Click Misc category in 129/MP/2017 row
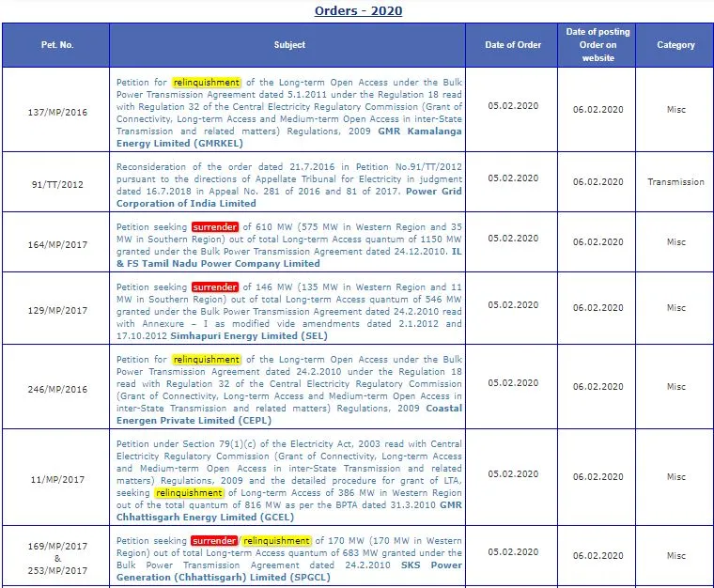Image resolution: width=714 pixels, height=588 pixels. point(675,307)
